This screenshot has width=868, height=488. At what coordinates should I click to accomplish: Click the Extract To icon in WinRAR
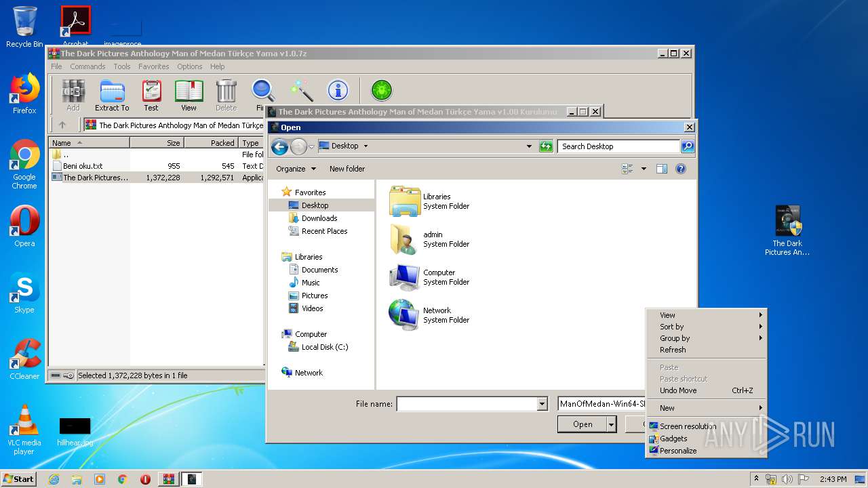[x=112, y=95]
